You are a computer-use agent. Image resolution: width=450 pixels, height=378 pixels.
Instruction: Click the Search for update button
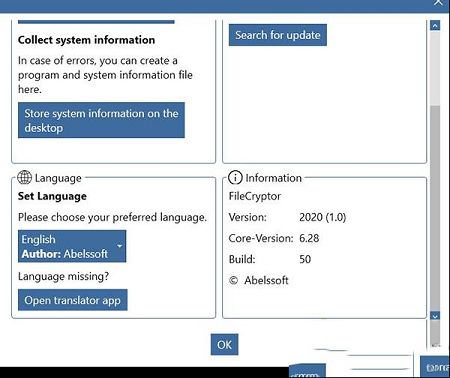pos(278,35)
